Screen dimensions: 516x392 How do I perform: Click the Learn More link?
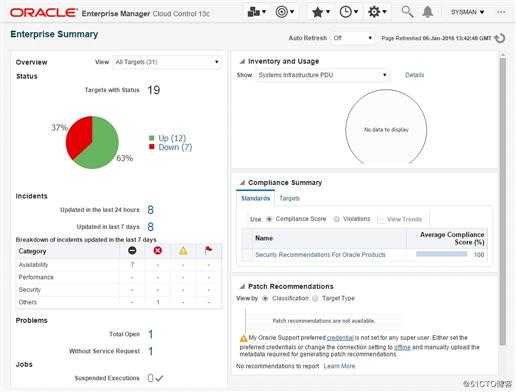coord(339,366)
